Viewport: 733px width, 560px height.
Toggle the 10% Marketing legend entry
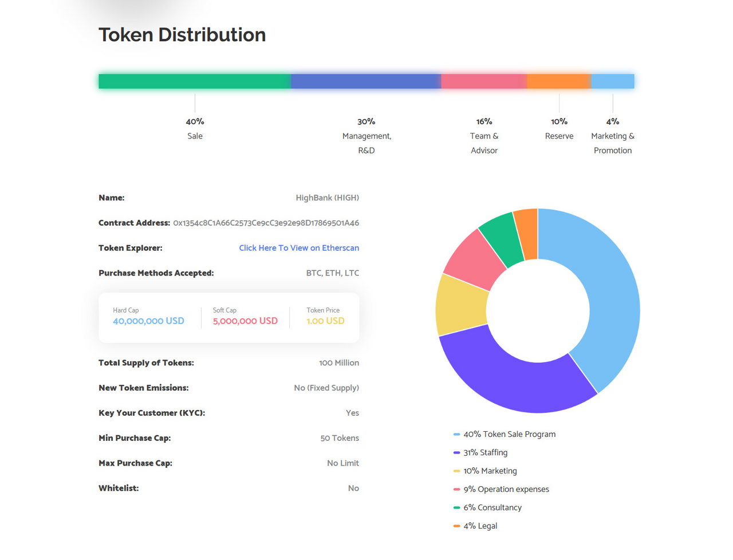click(x=485, y=471)
